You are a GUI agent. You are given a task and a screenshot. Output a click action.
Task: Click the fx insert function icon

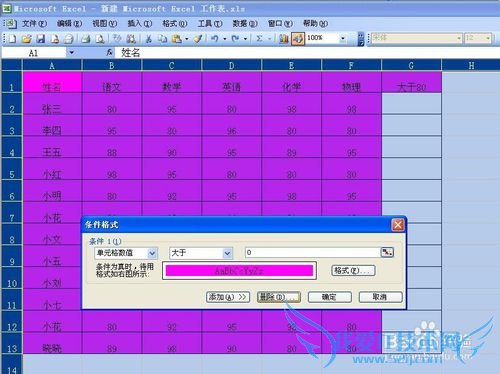pos(109,52)
